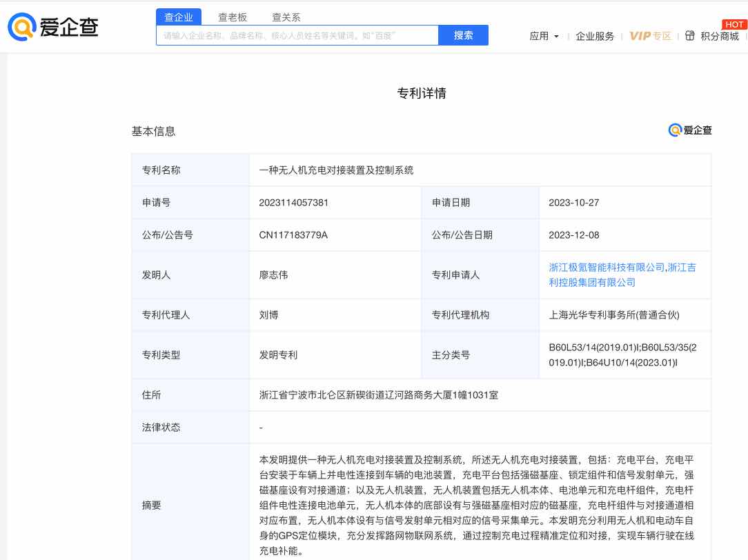
Task: Select inventor name 廖志伟
Action: click(273, 275)
